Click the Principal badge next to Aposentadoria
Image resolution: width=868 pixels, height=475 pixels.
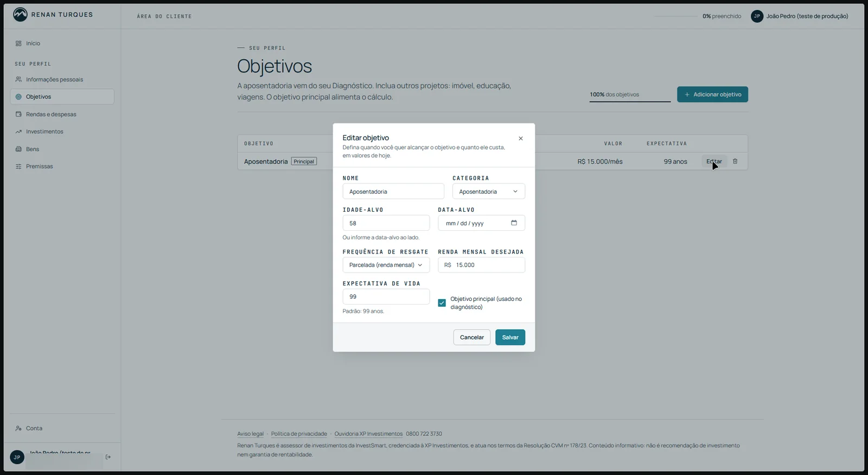304,161
